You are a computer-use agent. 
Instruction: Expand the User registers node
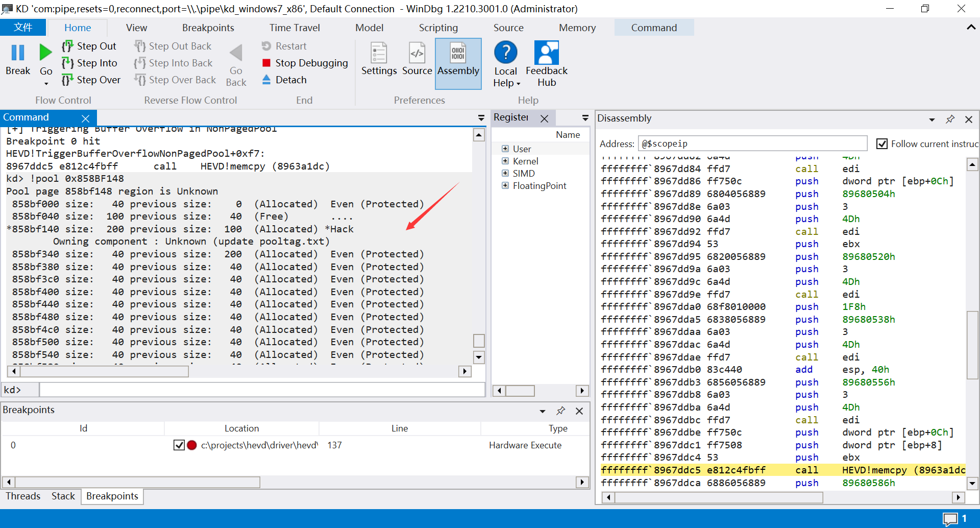505,149
